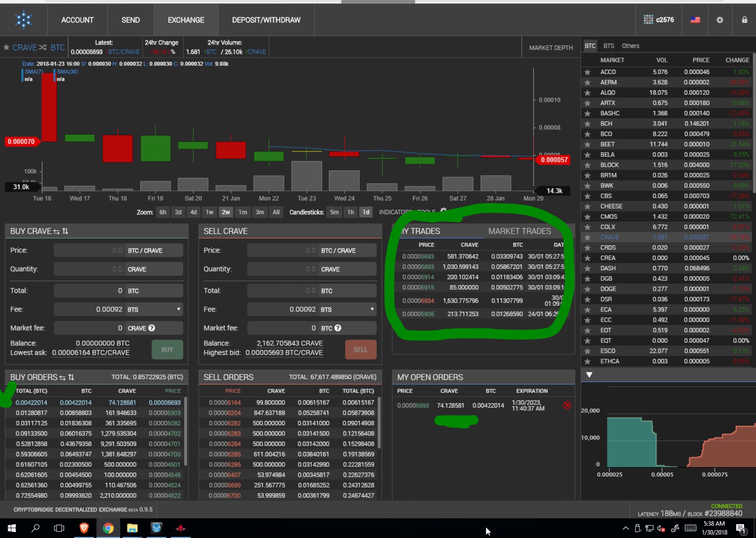Collapse market list with white triangle
Screen dimensions: 756x538
(x=589, y=375)
